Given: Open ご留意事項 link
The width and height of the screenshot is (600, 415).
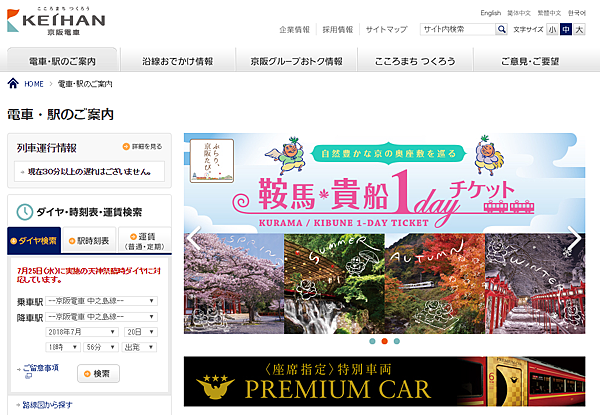Looking at the screenshot, I should click(x=41, y=368).
